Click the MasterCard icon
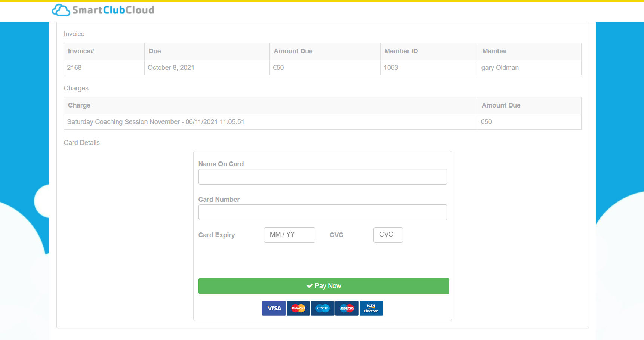 pyautogui.click(x=298, y=308)
